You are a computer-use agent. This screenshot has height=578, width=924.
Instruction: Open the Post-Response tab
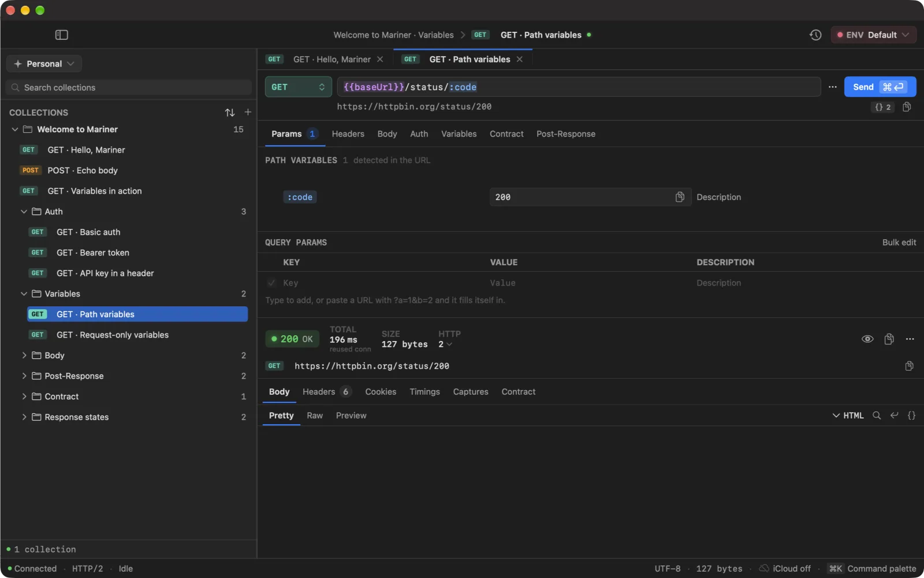565,134
